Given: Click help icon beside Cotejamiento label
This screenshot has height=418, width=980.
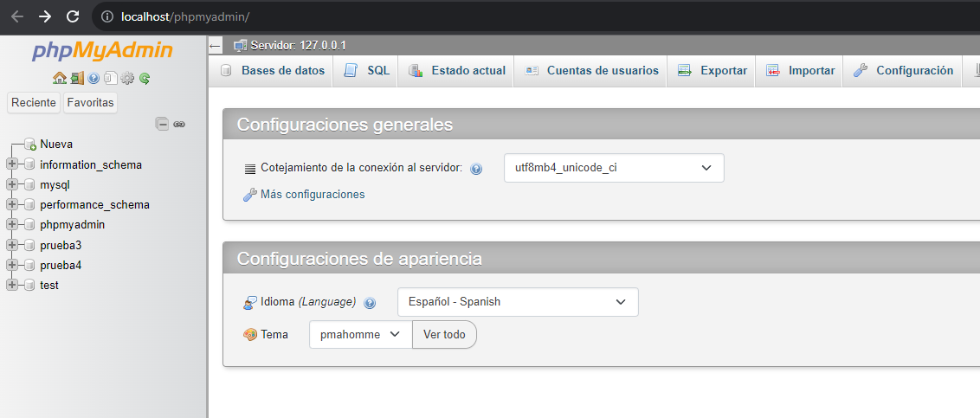Looking at the screenshot, I should coord(476,169).
